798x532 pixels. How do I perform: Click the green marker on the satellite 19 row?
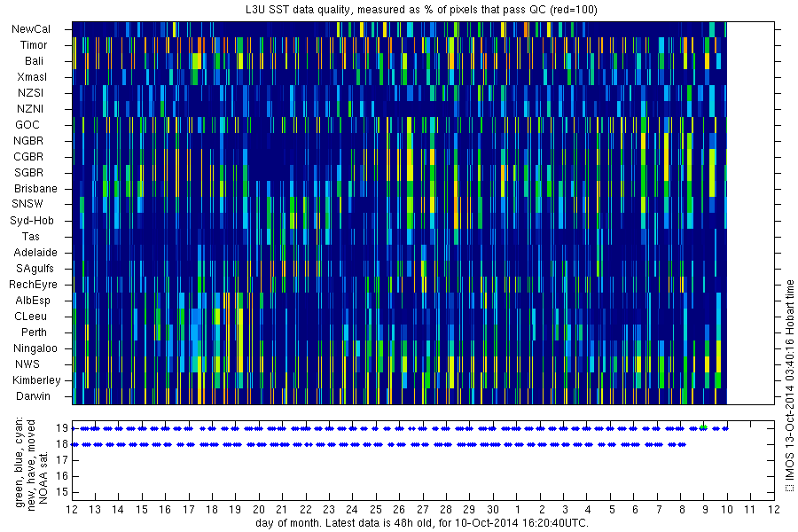tap(703, 427)
